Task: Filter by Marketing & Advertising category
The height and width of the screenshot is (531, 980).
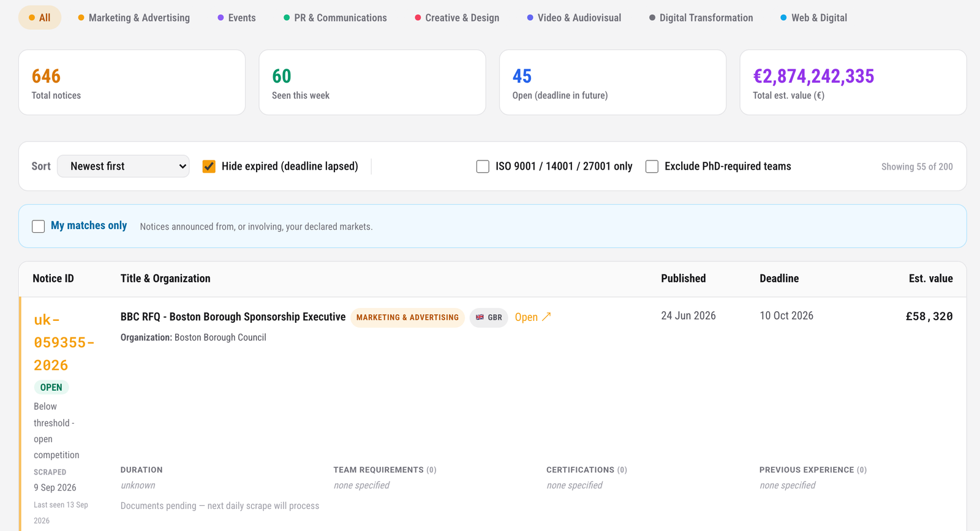Action: pos(134,18)
